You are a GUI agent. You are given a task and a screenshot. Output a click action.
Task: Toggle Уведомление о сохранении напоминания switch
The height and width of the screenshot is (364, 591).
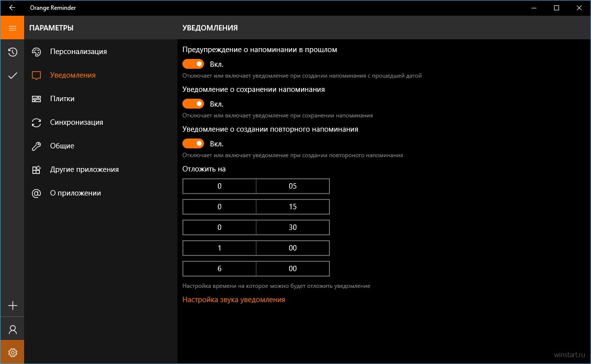pyautogui.click(x=193, y=104)
